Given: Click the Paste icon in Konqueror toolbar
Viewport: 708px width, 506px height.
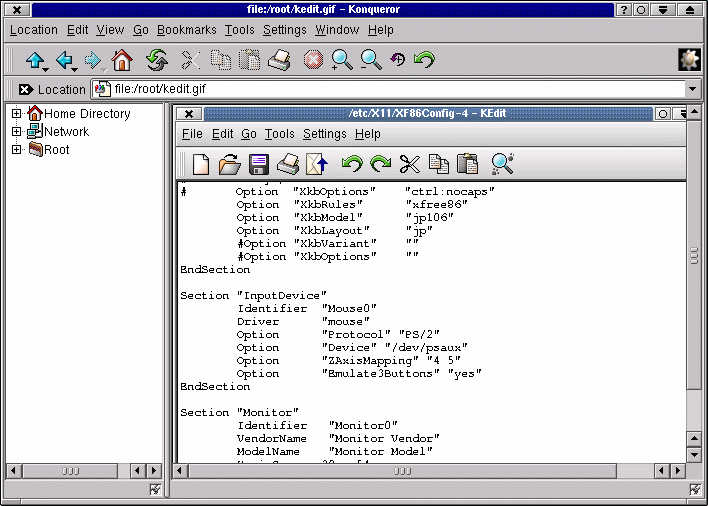Looking at the screenshot, I should [x=250, y=60].
